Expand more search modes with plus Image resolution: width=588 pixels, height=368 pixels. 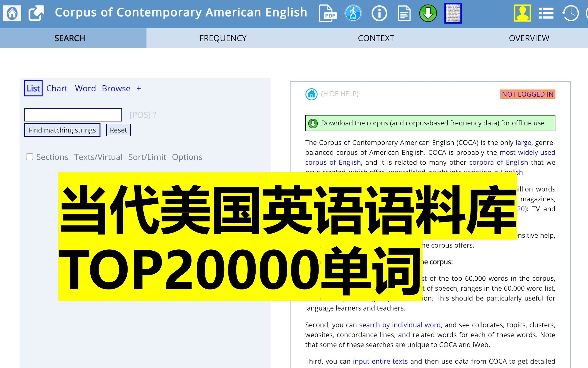coord(139,88)
